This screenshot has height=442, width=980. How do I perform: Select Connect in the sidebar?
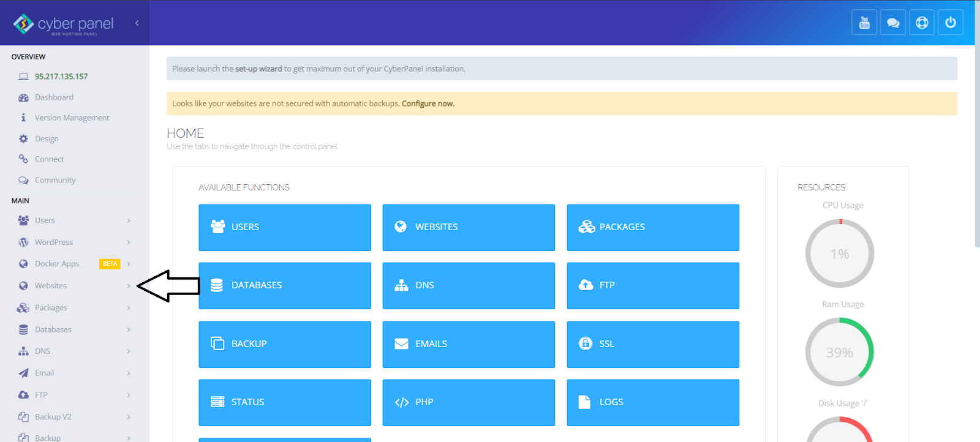49,159
